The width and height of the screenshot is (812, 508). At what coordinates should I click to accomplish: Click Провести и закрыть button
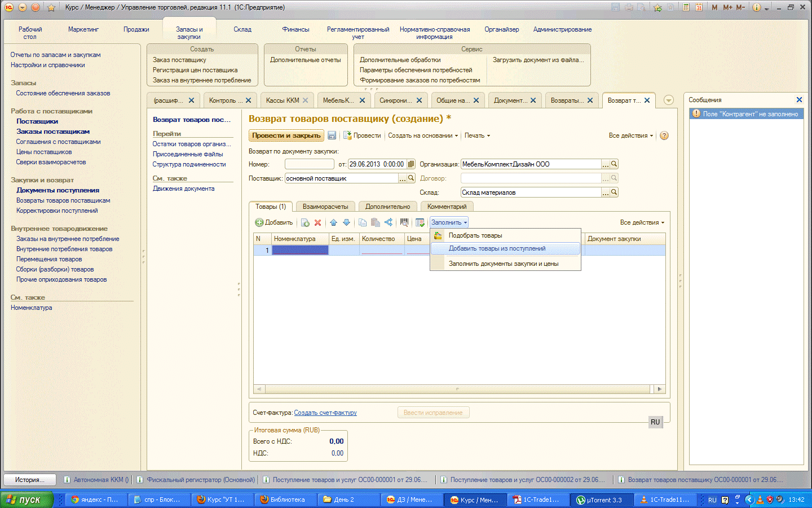point(286,135)
